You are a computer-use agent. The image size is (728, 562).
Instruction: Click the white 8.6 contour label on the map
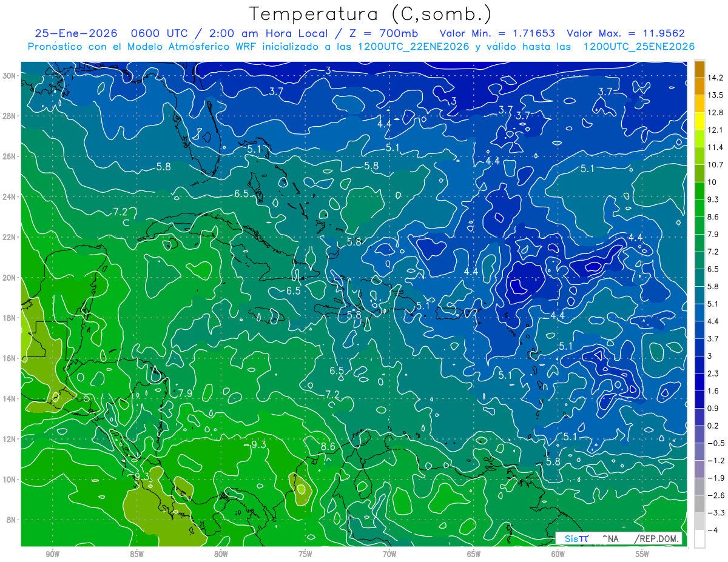[x=328, y=447]
